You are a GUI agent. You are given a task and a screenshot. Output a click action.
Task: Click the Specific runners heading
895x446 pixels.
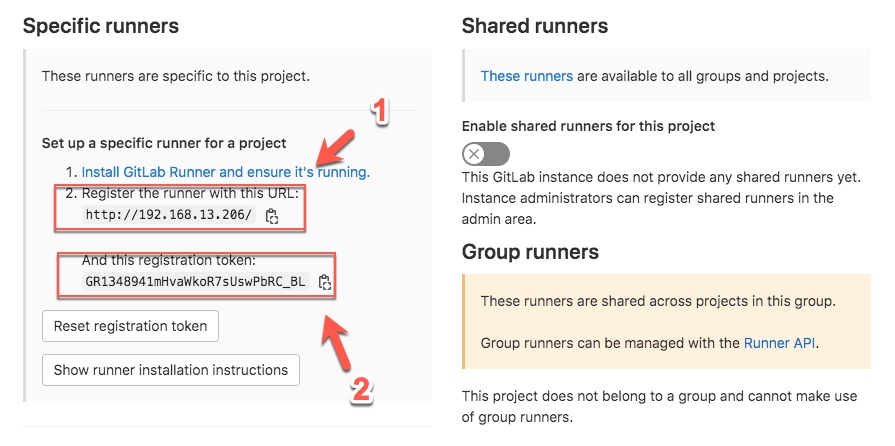coord(100,26)
